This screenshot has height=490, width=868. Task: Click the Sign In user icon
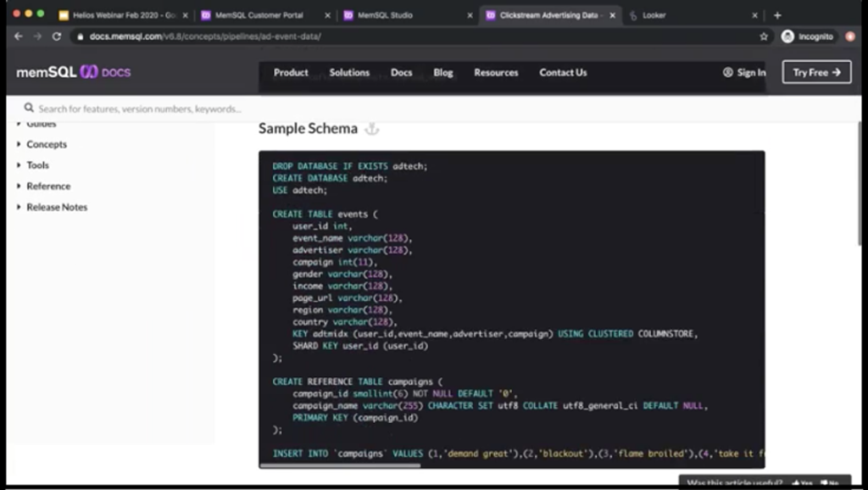tap(728, 73)
